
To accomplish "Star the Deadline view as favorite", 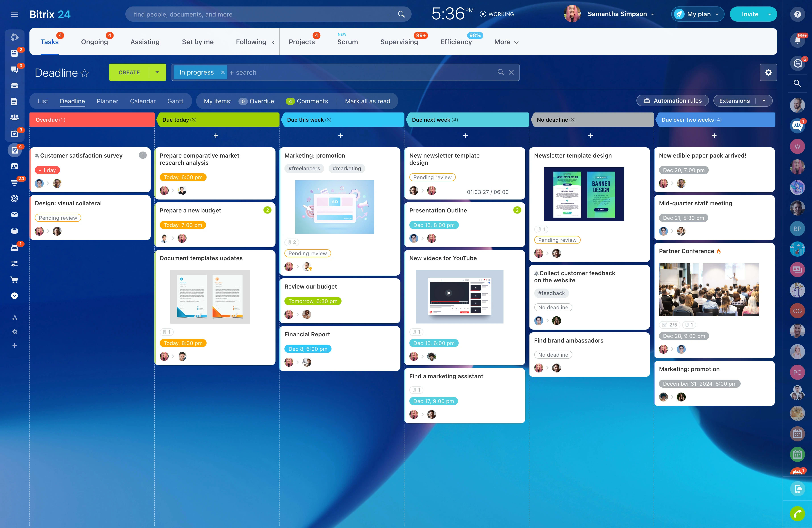I will point(85,73).
